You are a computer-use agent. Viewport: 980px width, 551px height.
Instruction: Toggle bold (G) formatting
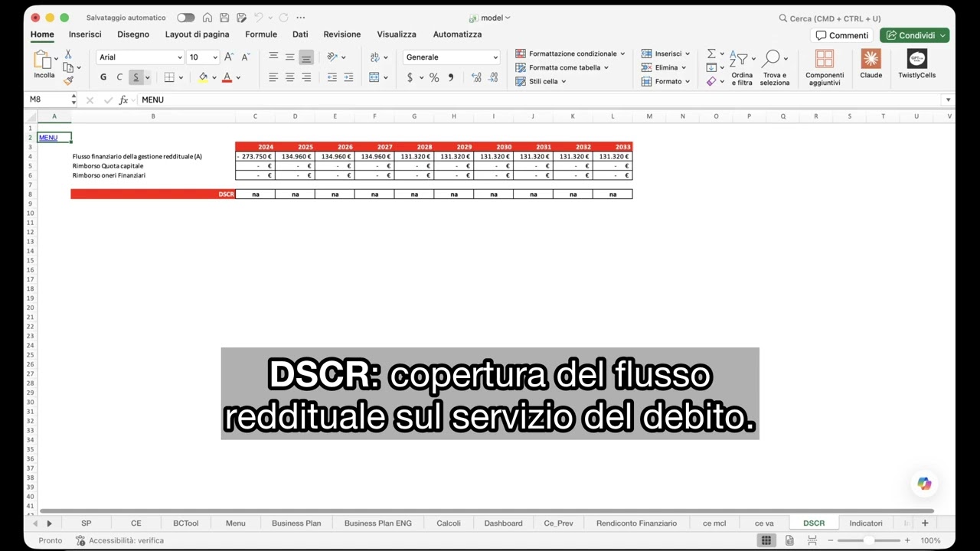tap(103, 77)
